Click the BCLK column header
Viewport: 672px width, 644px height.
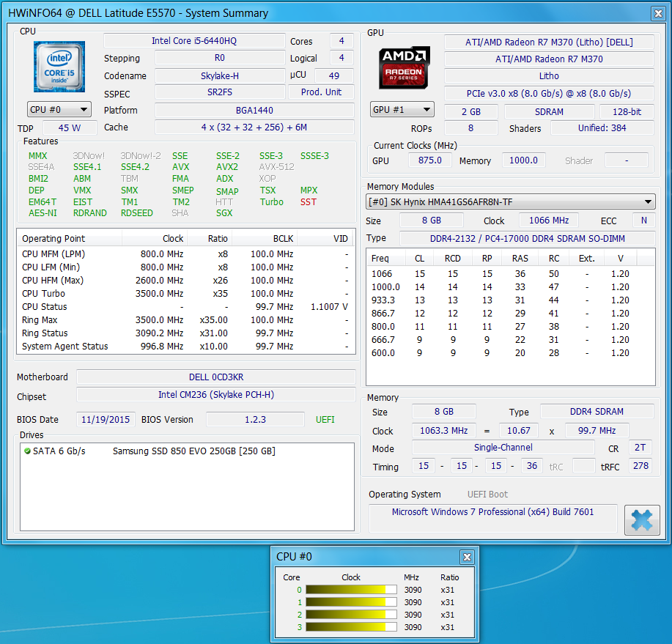265,239
